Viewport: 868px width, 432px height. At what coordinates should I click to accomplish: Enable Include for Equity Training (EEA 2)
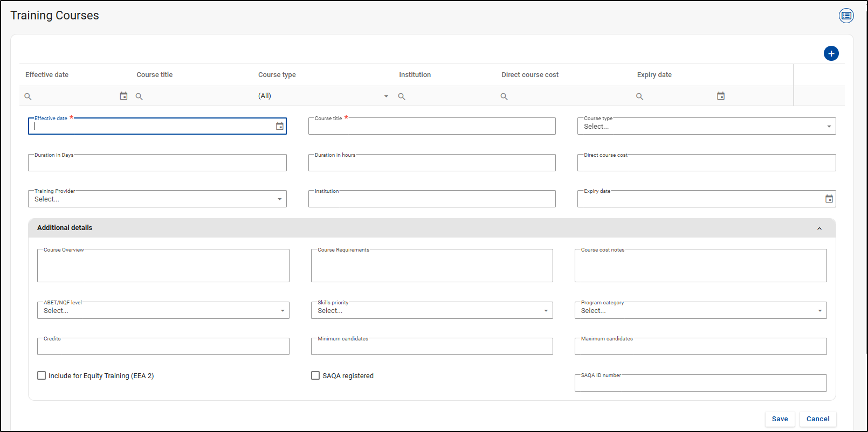tap(42, 375)
